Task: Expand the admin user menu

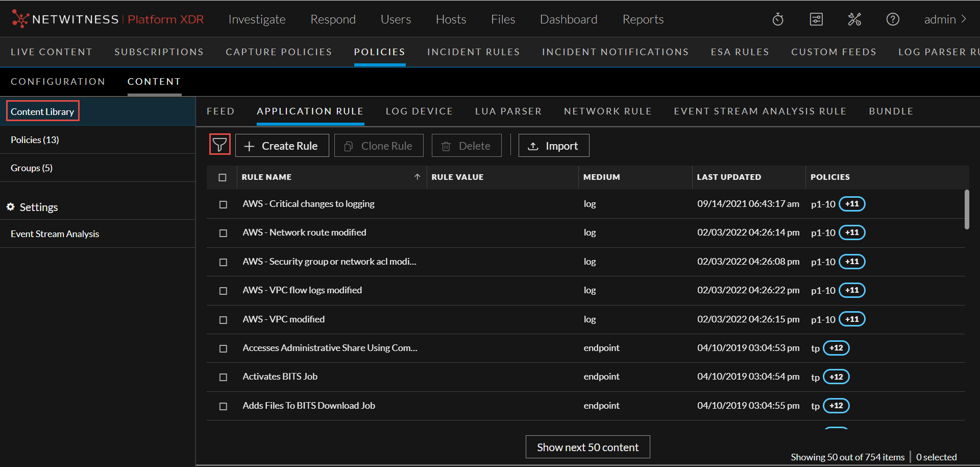Action: [x=945, y=19]
